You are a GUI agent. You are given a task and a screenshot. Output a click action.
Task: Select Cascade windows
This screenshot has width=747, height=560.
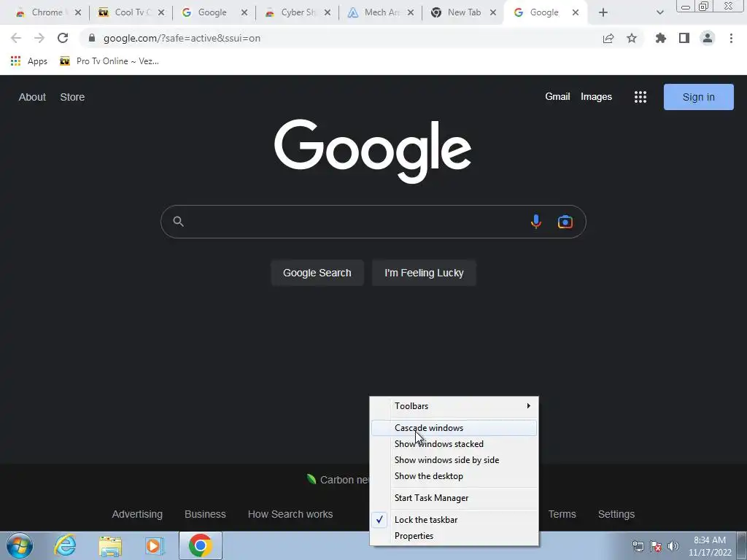pyautogui.click(x=454, y=427)
